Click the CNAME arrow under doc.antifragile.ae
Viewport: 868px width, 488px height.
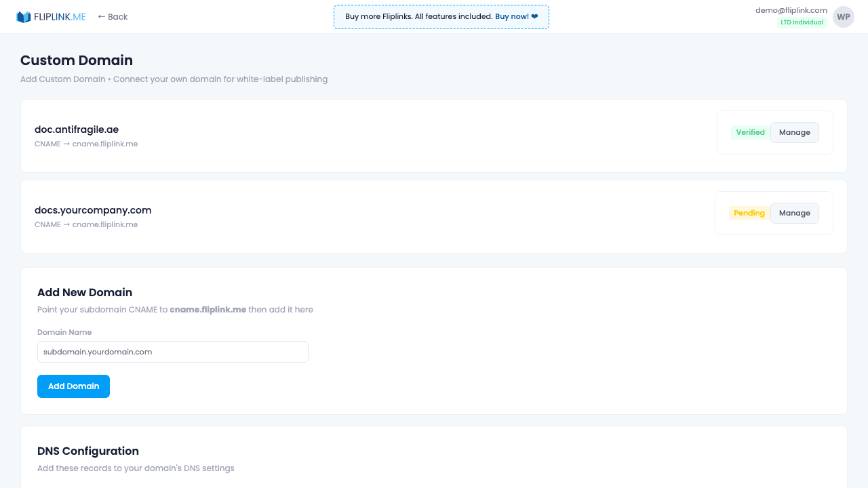pos(68,144)
